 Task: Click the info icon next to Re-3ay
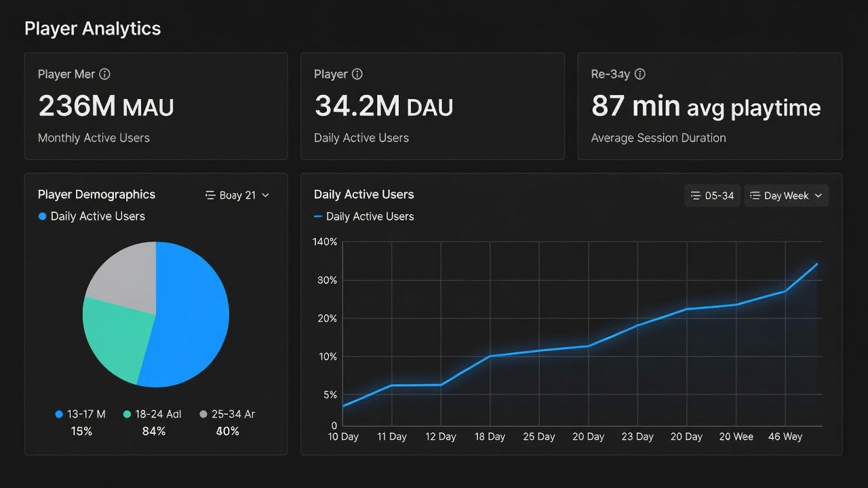(x=640, y=75)
